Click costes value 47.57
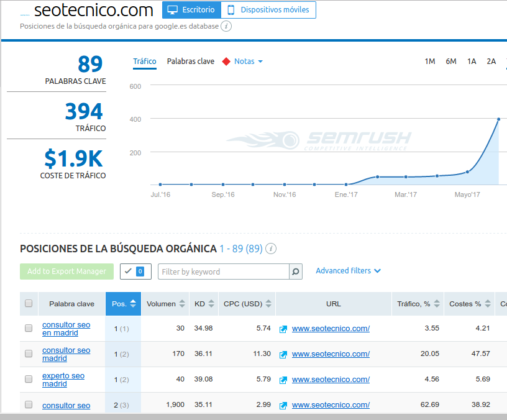The height and width of the screenshot is (420, 507). click(x=481, y=354)
